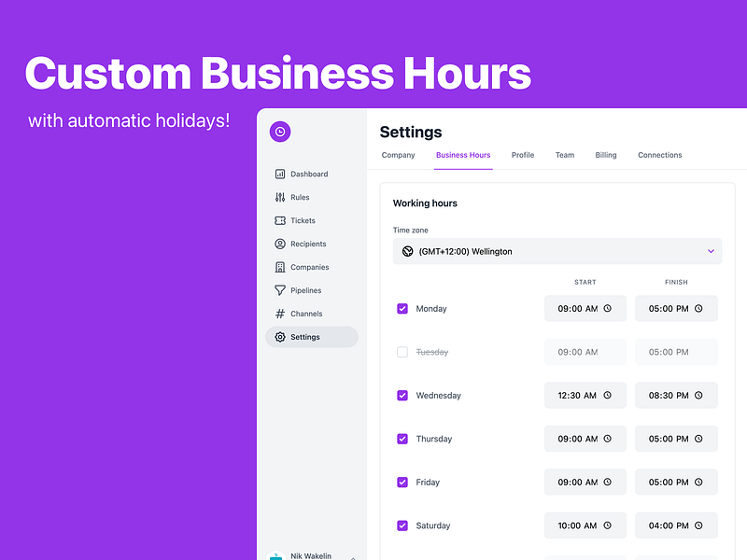
Task: Edit Monday start time 09:00 AM
Action: (585, 309)
